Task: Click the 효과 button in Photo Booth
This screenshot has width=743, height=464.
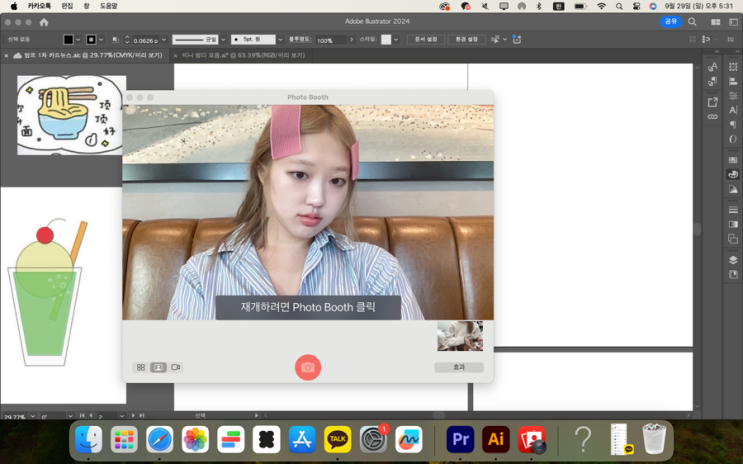Action: tap(459, 368)
